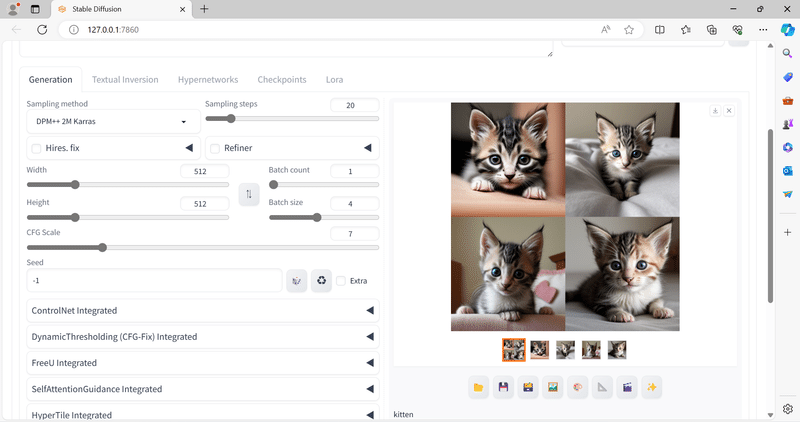Viewport: 800px width, 422px height.
Task: Expand FreeU Integrated panel
Action: [203, 363]
